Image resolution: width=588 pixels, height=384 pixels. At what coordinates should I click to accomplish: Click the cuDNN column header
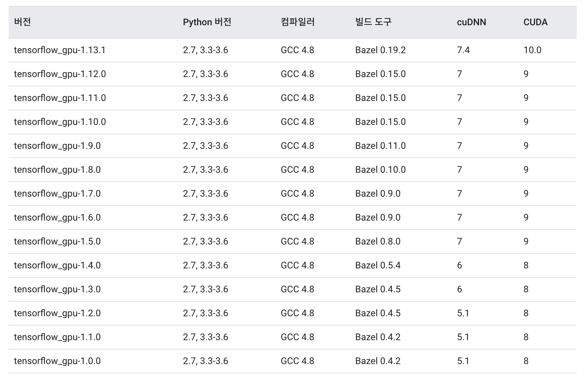471,22
